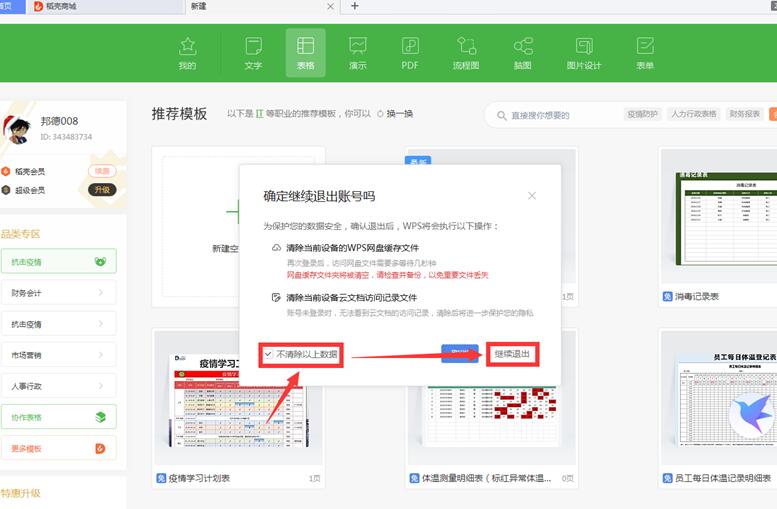Screen dimensions: 777x509
Task: Click the 免 badge beside 疫情学习计划表
Action: click(x=161, y=478)
